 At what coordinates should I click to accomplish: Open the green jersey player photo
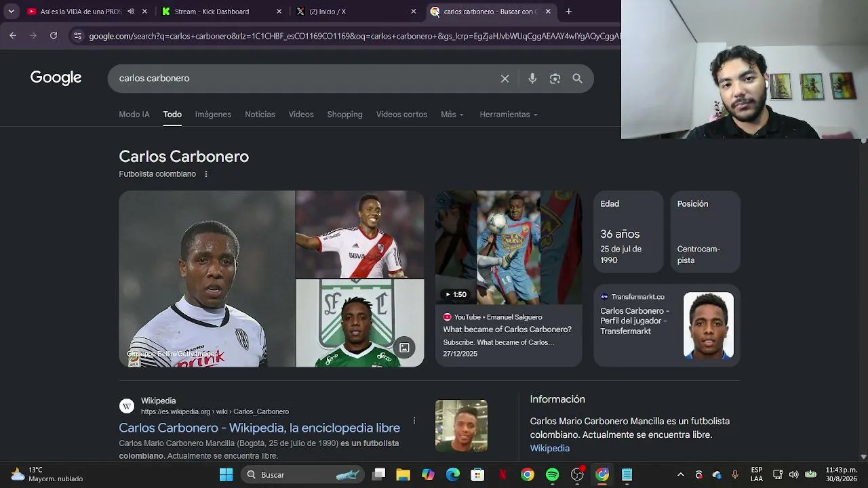pos(360,323)
